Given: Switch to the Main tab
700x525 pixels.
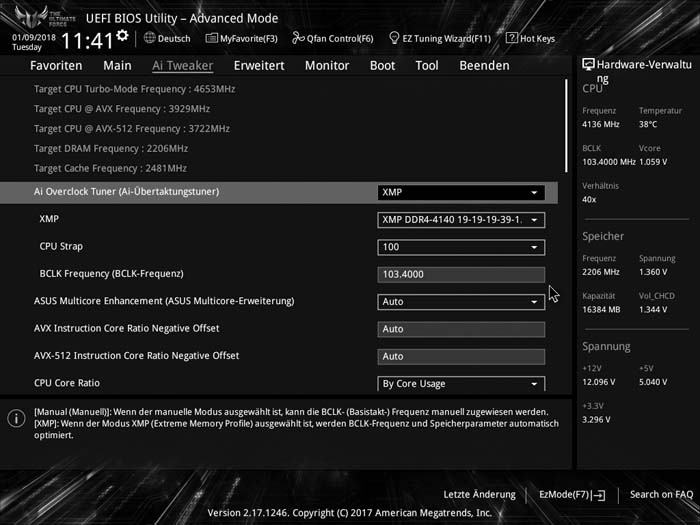Looking at the screenshot, I should click(117, 66).
